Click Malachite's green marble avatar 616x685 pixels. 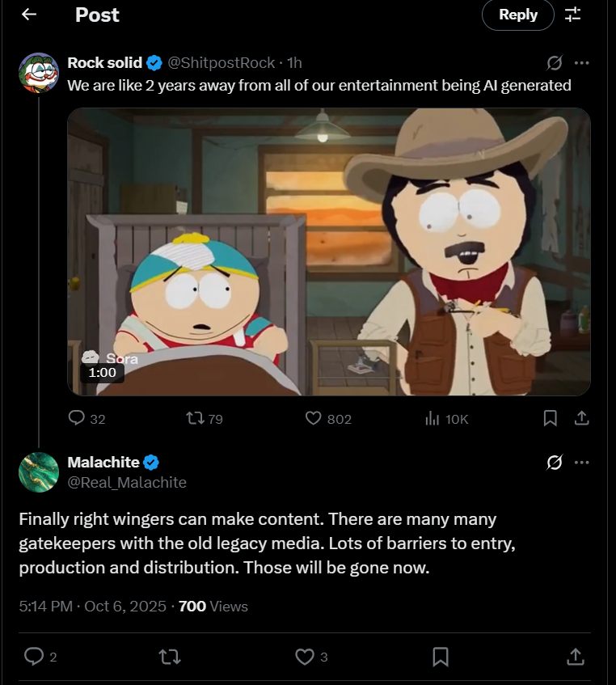coord(39,472)
